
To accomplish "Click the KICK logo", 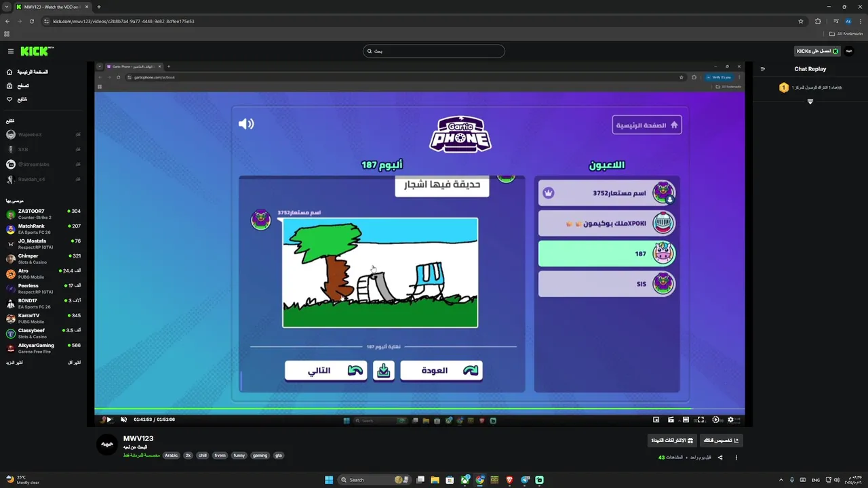I will point(35,51).
